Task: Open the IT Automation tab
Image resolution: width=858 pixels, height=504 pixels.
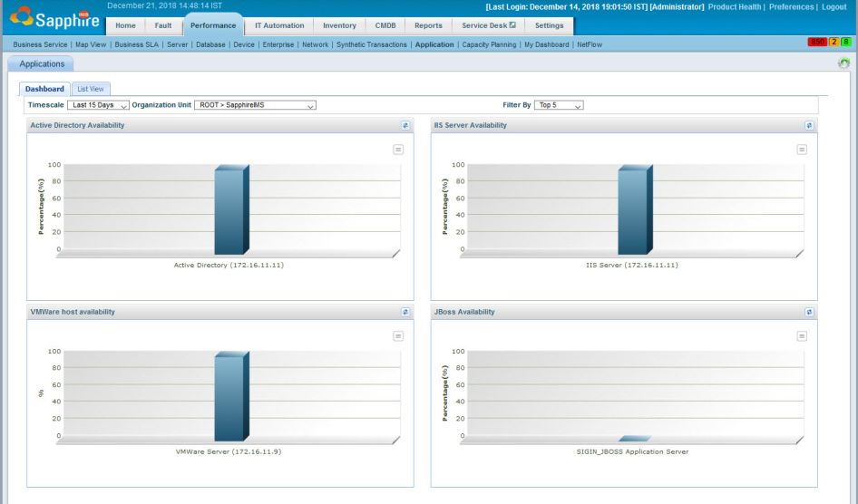Action: pyautogui.click(x=279, y=25)
